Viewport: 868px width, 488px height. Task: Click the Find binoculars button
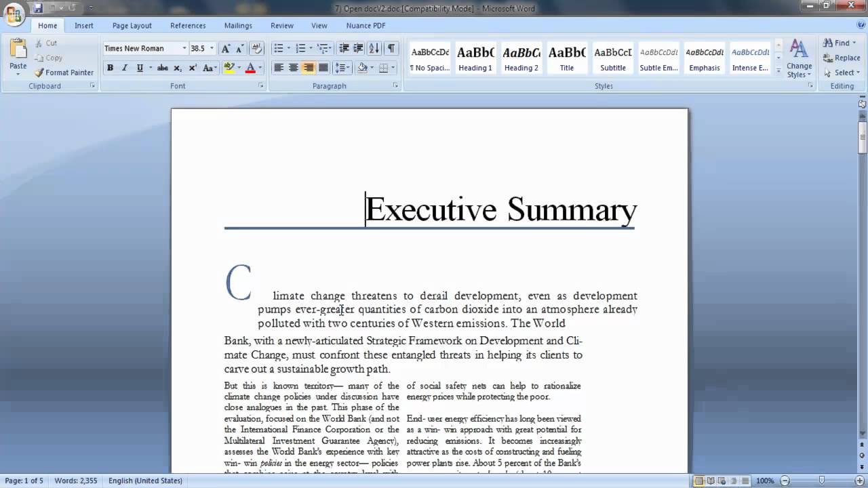(837, 43)
